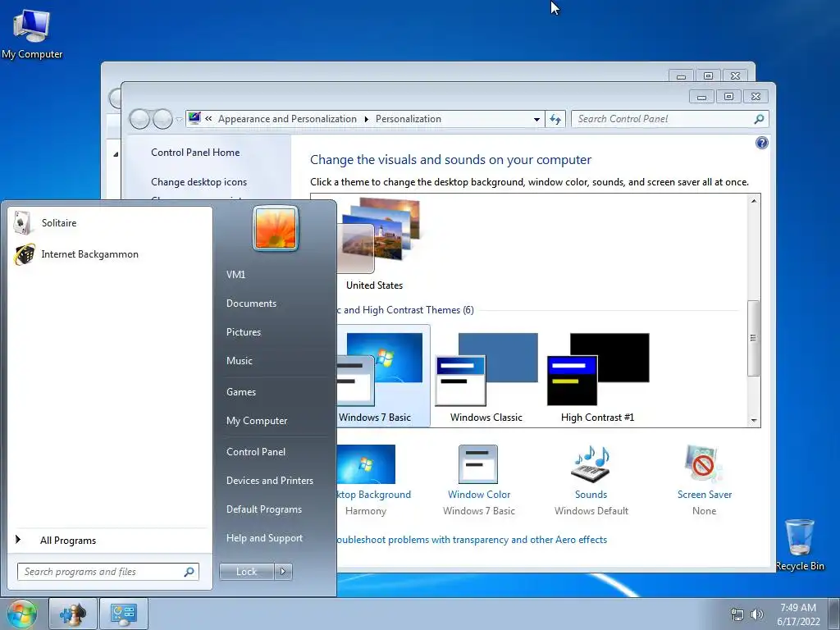The width and height of the screenshot is (840, 630).
Task: Click the Forward navigation button
Action: pyautogui.click(x=162, y=119)
